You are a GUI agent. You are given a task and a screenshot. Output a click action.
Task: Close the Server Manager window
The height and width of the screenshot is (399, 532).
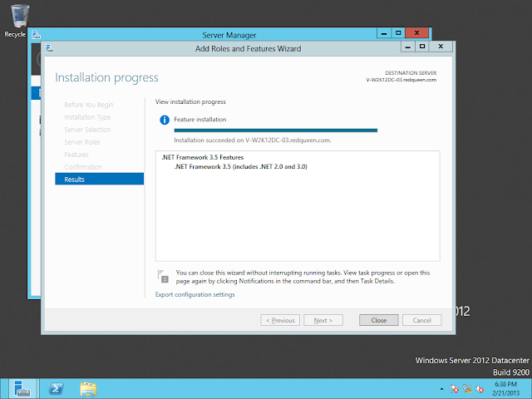[417, 33]
